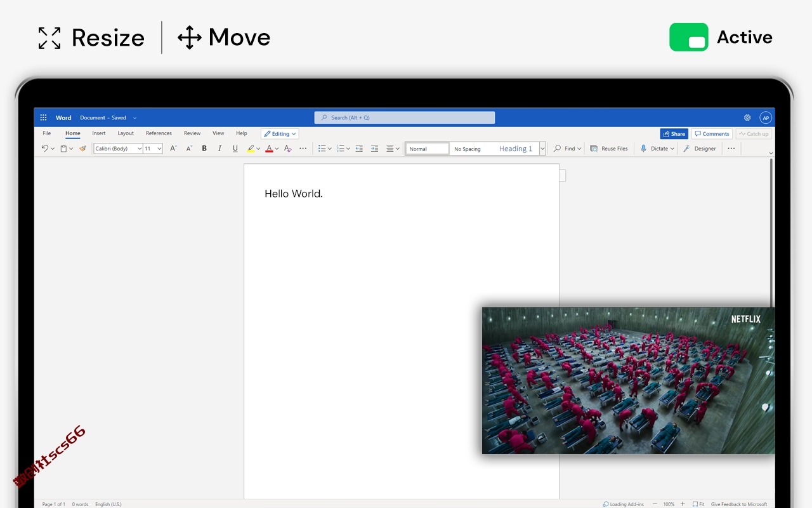Screen dimensions: 812x508
Task: Select the Format Painter brush icon
Action: (82, 149)
